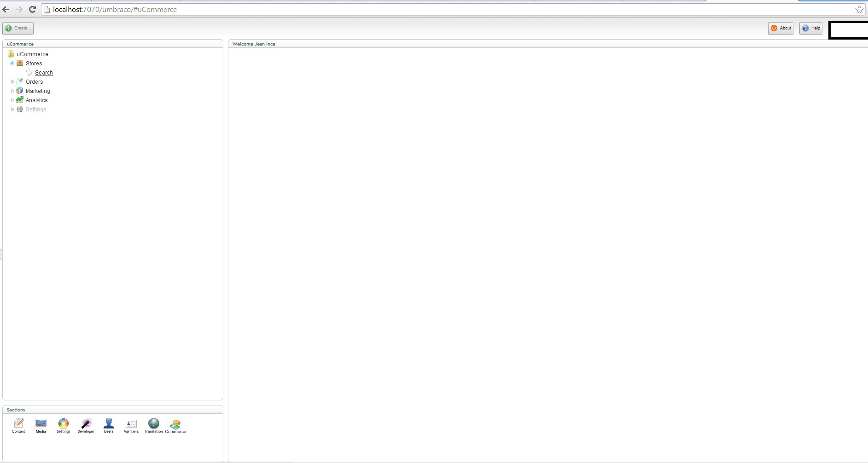This screenshot has height=463, width=868.
Task: Expand the Orders tree node
Action: pyautogui.click(x=12, y=81)
